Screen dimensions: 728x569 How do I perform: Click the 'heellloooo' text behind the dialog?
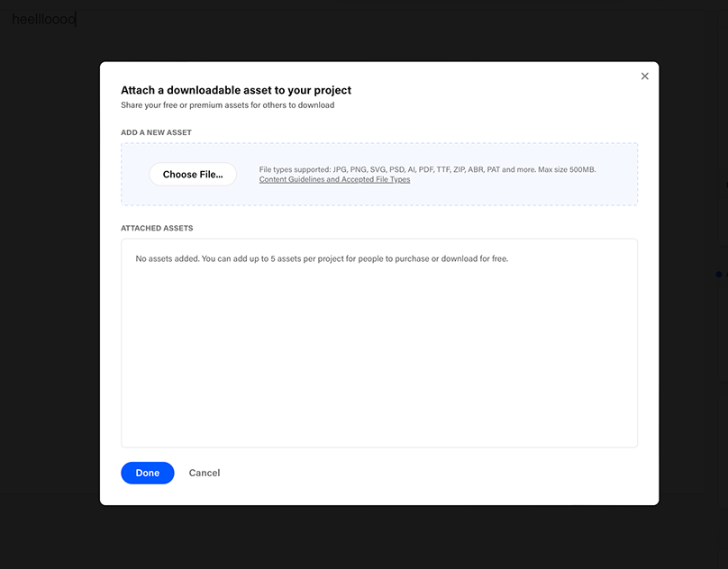pyautogui.click(x=43, y=19)
